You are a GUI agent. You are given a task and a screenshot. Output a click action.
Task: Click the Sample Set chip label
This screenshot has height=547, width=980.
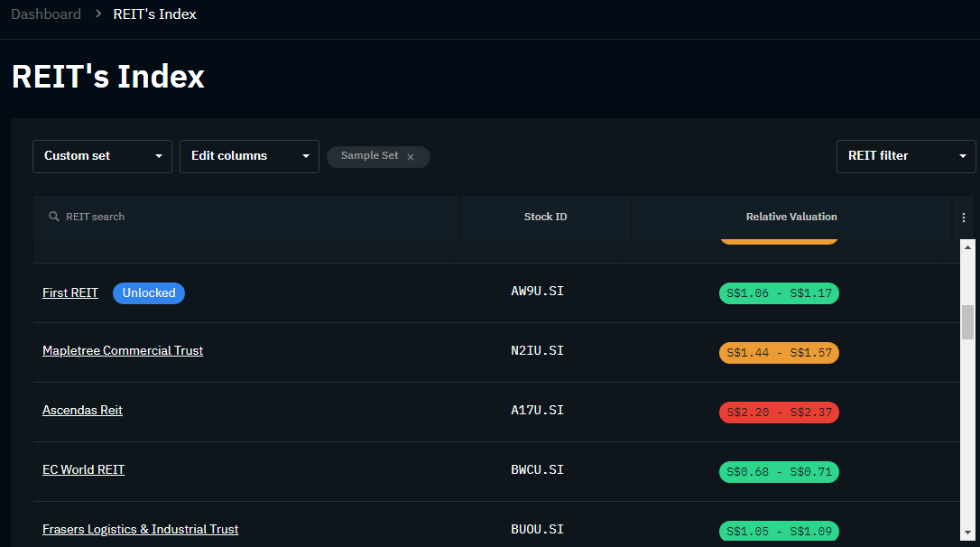coord(369,155)
